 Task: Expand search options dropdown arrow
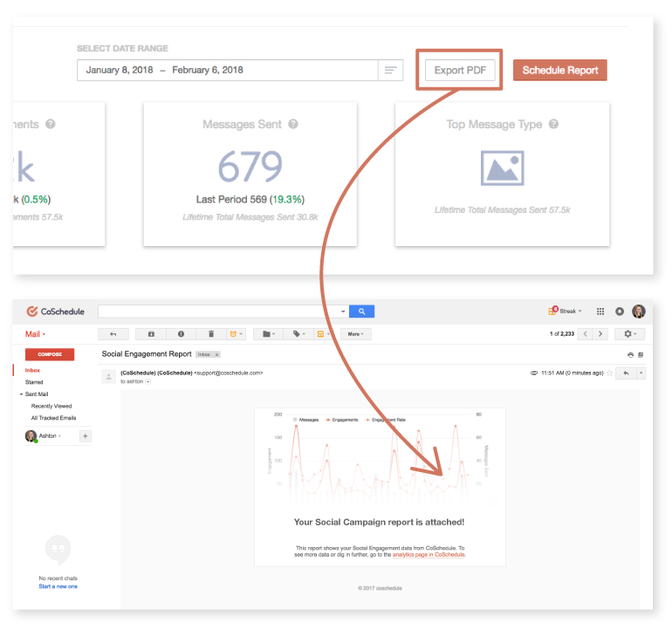tap(343, 312)
